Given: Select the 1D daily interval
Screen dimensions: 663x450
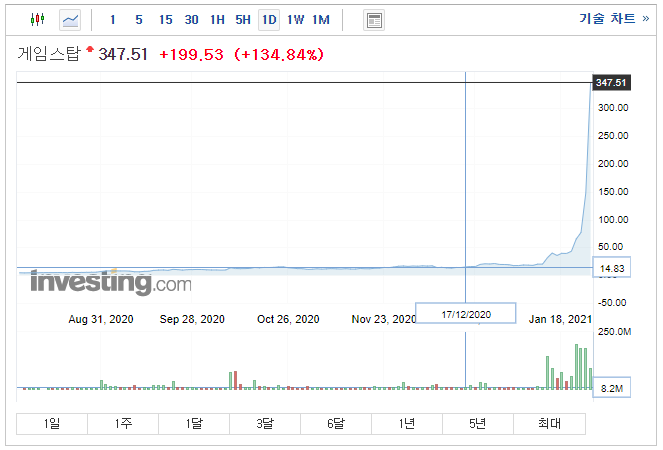Looking at the screenshot, I should tap(269, 20).
